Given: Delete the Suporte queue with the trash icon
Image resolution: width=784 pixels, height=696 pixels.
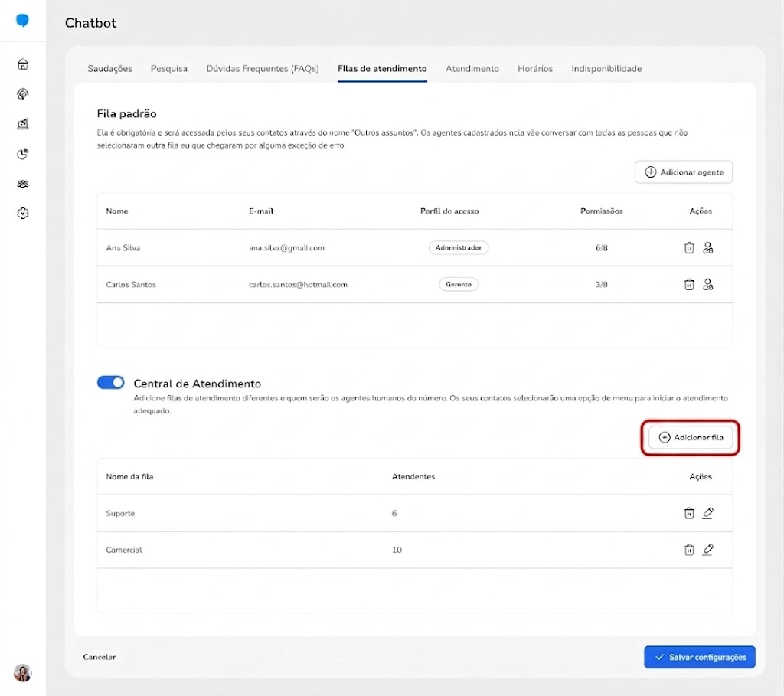Looking at the screenshot, I should pos(689,513).
